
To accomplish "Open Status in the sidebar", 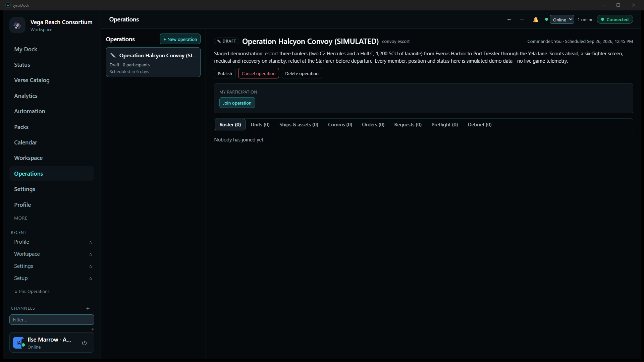I will click(x=52, y=65).
